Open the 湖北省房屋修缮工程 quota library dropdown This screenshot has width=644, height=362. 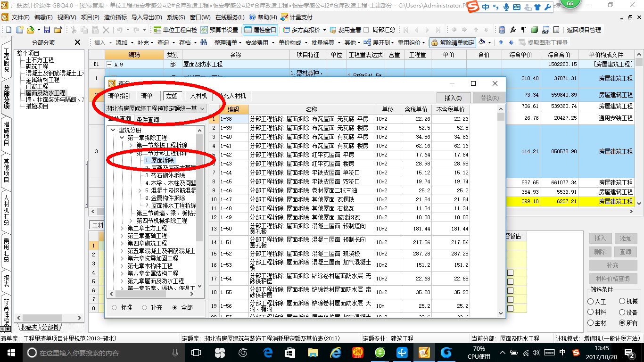(x=156, y=108)
